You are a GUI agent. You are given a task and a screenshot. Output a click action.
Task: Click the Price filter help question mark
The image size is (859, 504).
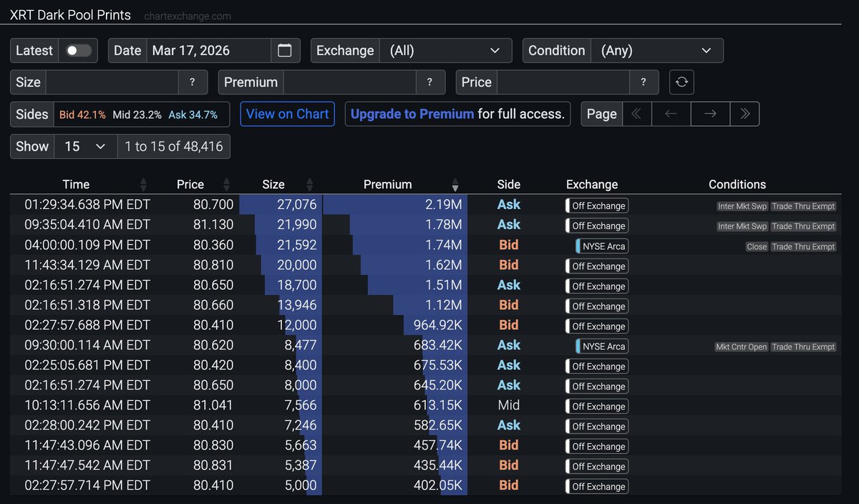coord(644,82)
